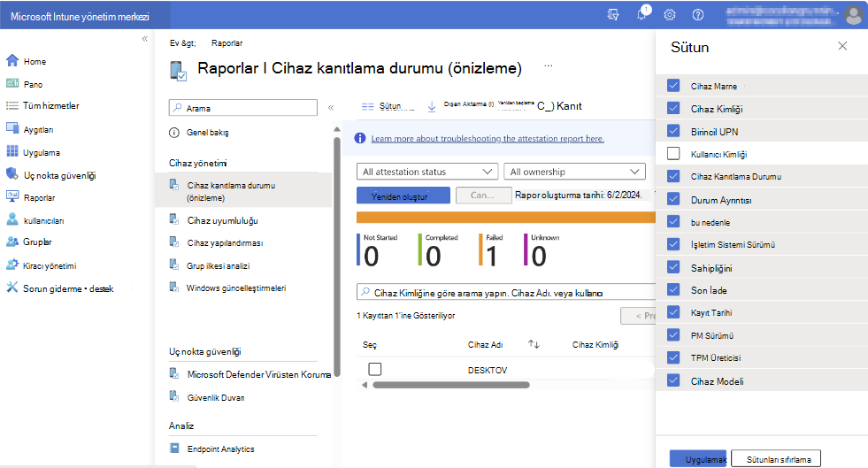Image resolution: width=868 pixels, height=468 pixels.
Task: Open the Endpoint Analytics icon
Action: click(174, 448)
